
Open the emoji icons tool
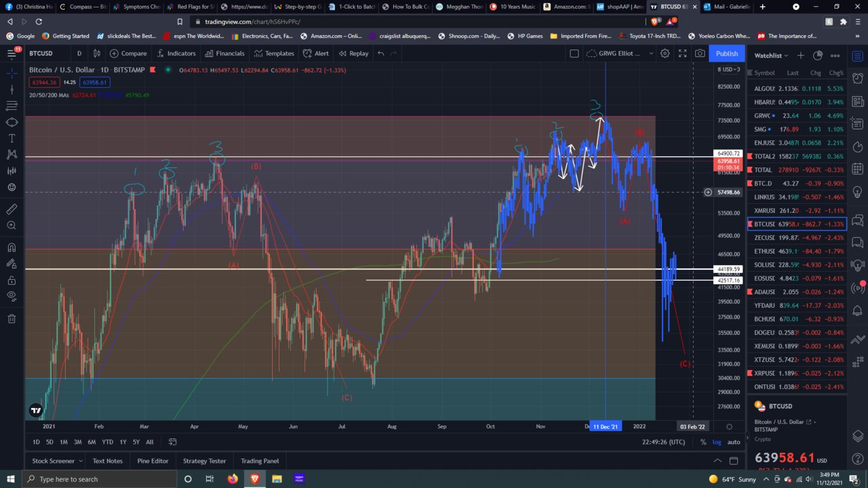pos(12,187)
